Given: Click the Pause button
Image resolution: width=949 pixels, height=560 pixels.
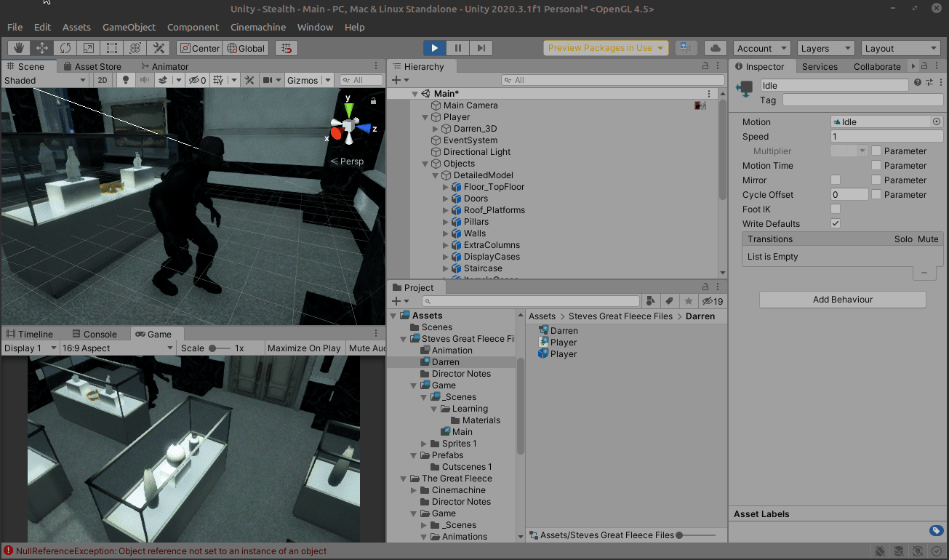Looking at the screenshot, I should coord(457,48).
